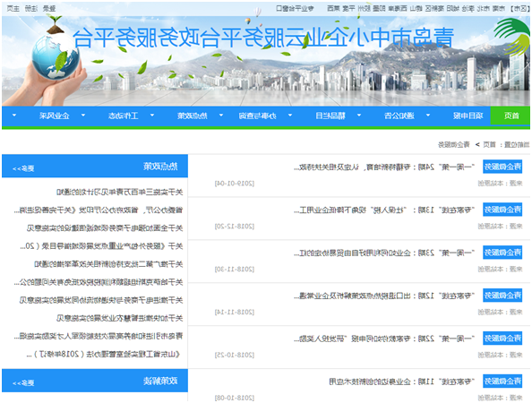The height and width of the screenshot is (403, 532).
Task: Expand the dropdown arrow beside 精品栏目
Action: click(x=290, y=116)
